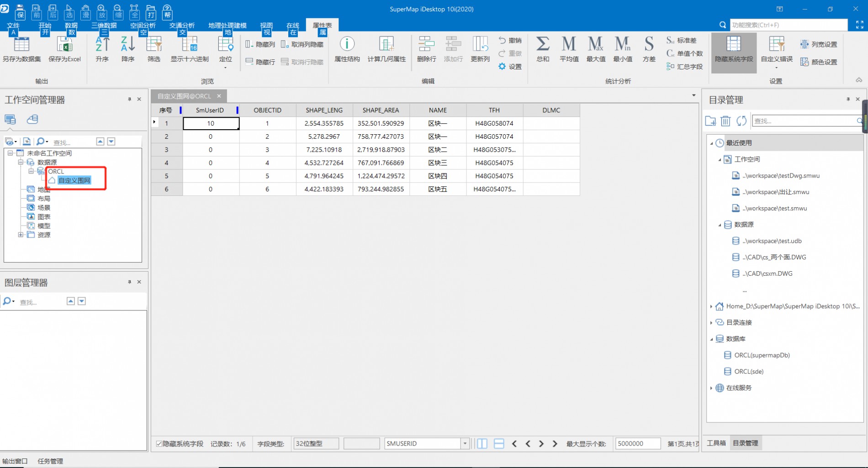Open the locate (定位) tool
Viewport: 868px width, 468px height.
pyautogui.click(x=226, y=52)
